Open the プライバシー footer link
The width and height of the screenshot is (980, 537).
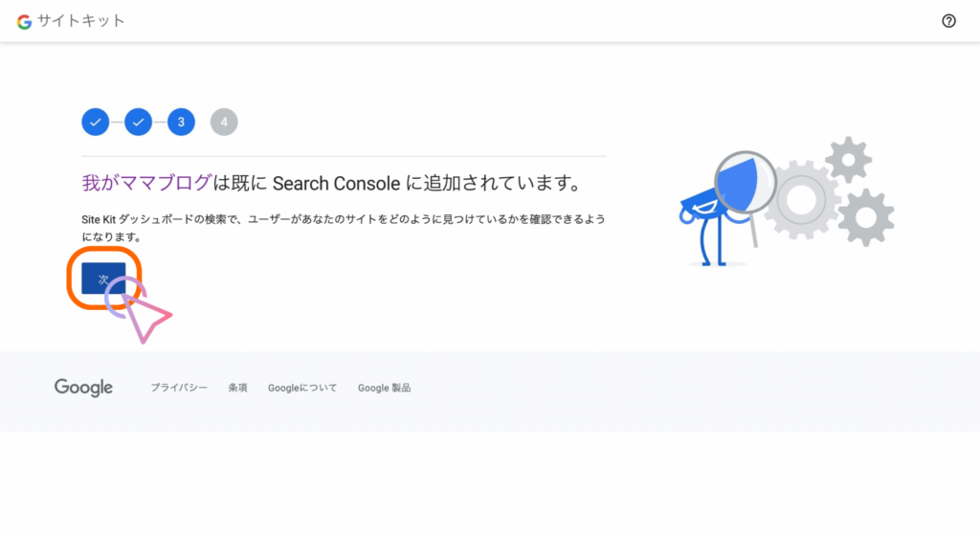point(179,388)
